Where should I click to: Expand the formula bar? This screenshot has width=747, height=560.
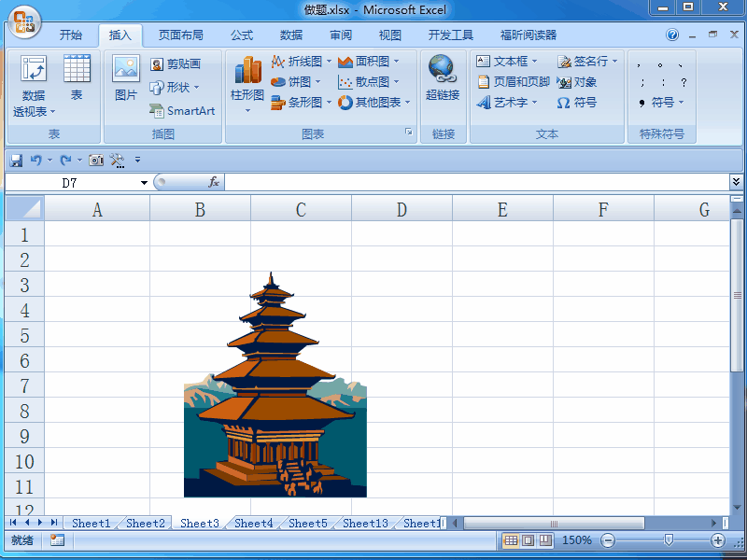click(736, 181)
